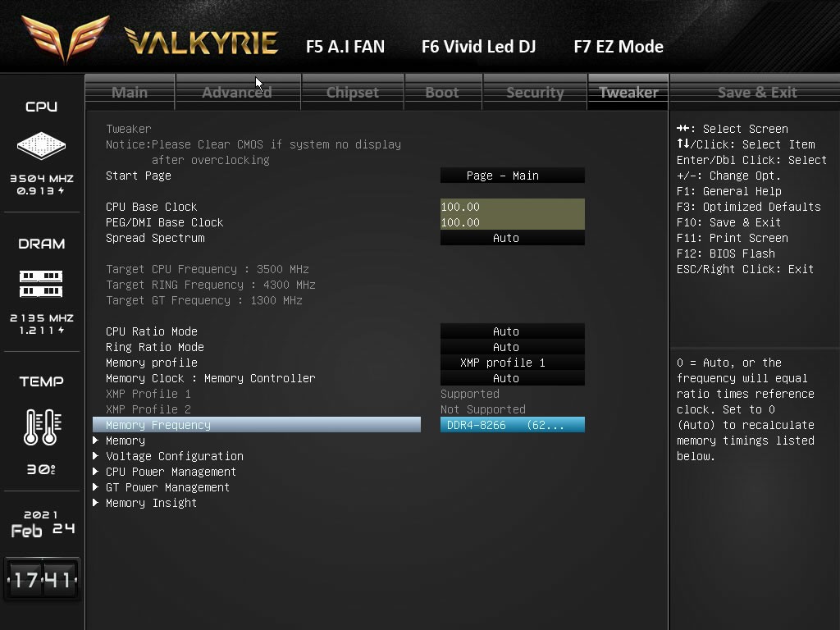Screen dimensions: 840x630
Task: Click the XMP Profile 2 row
Action: (x=148, y=409)
